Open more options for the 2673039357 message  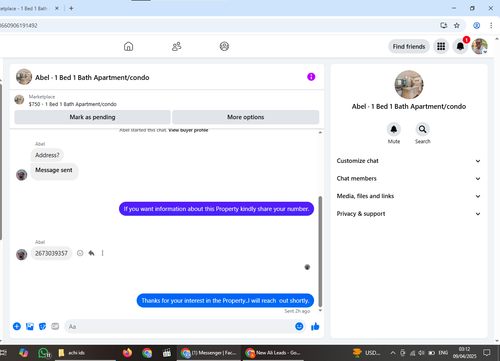click(102, 253)
